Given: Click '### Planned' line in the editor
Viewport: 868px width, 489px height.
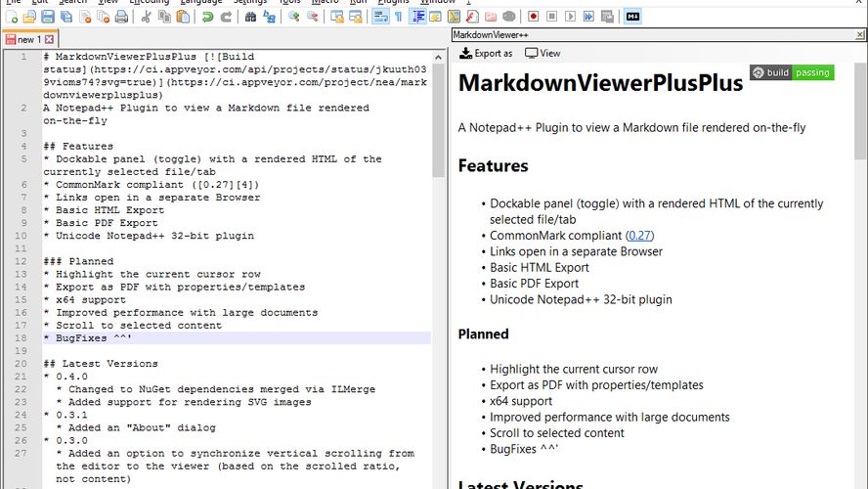Looking at the screenshot, I should (78, 261).
